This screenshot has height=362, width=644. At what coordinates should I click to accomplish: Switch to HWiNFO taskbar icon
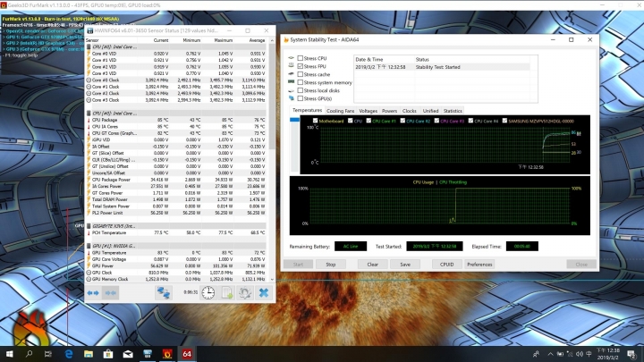coord(148,354)
